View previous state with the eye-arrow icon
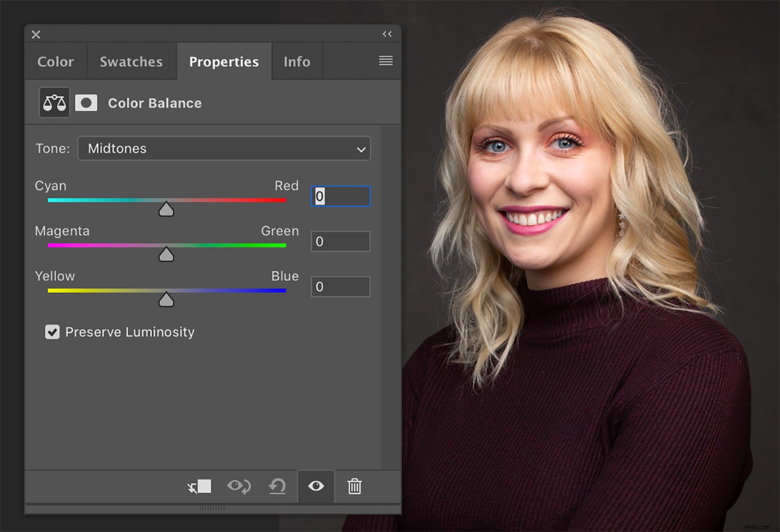780x532 pixels. pyautogui.click(x=239, y=487)
